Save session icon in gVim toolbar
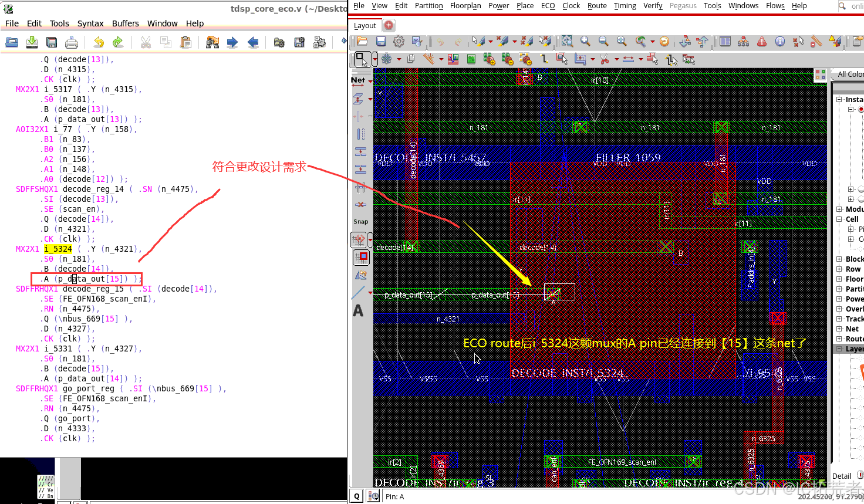 [299, 42]
